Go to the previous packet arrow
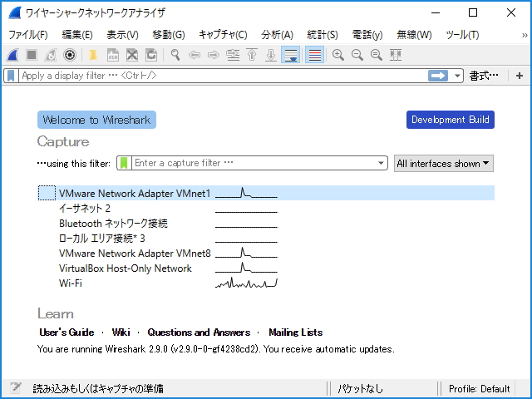 tap(194, 55)
